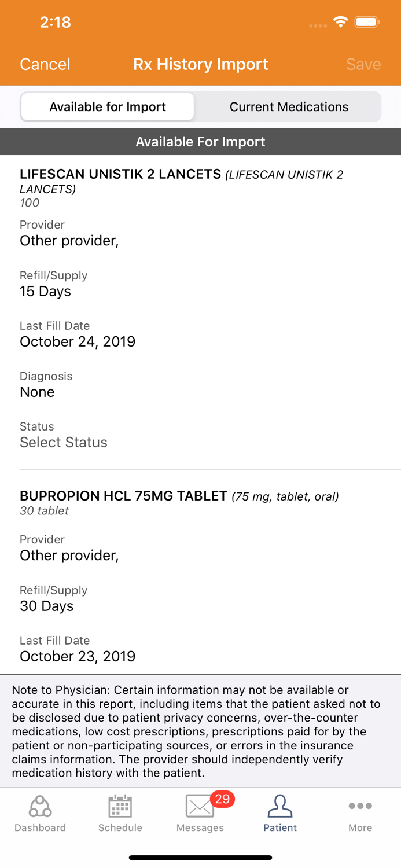Tap the Available For Import header bar

(x=200, y=141)
